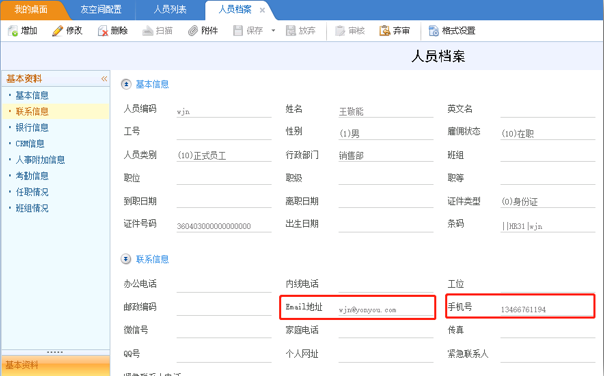Select the 人员档案 tab

point(235,10)
